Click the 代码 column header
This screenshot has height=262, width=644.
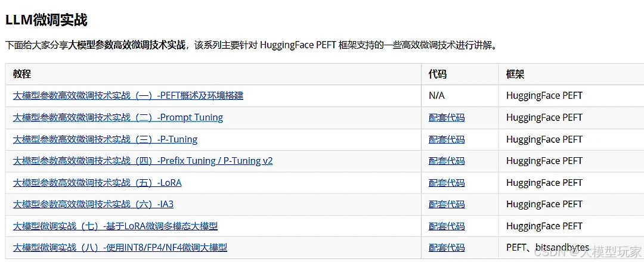click(x=438, y=74)
